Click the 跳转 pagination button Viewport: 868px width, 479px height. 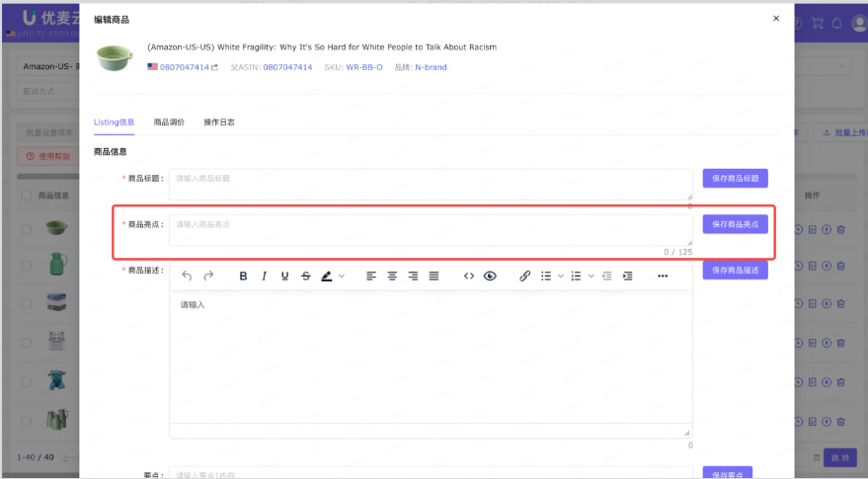pos(840,457)
